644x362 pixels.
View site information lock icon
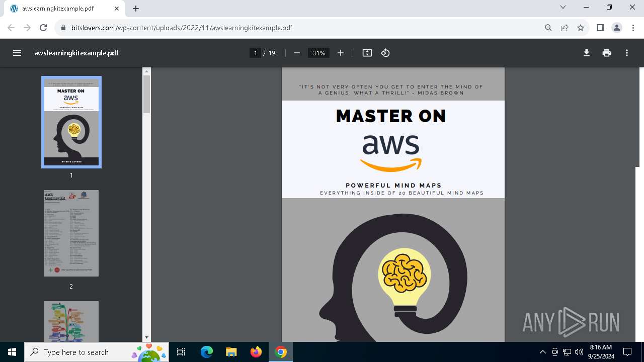point(63,28)
